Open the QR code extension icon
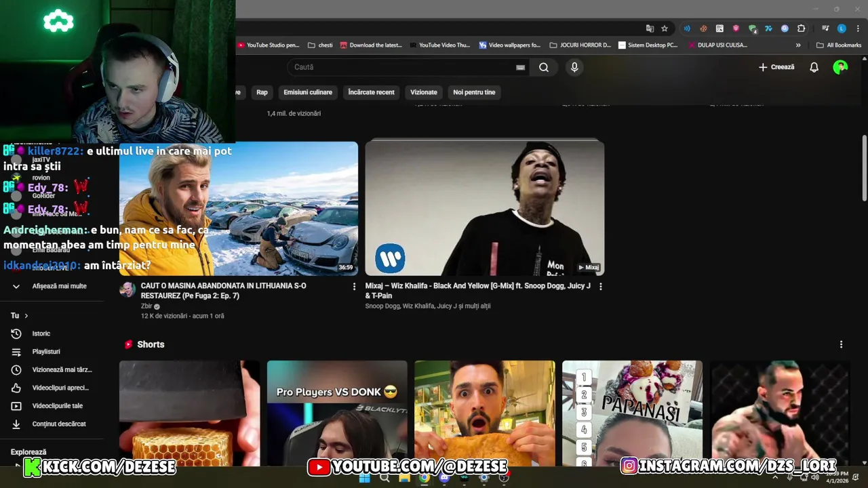The height and width of the screenshot is (488, 868). pos(719,28)
